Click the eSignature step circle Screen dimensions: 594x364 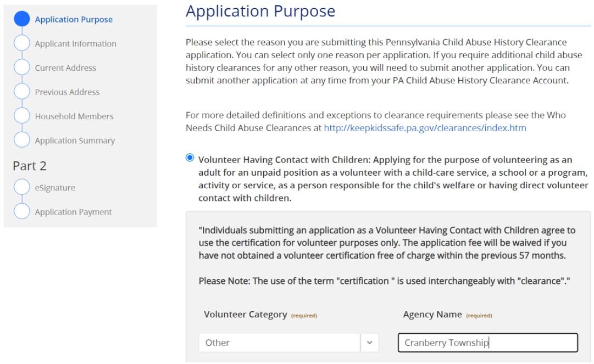[21, 187]
